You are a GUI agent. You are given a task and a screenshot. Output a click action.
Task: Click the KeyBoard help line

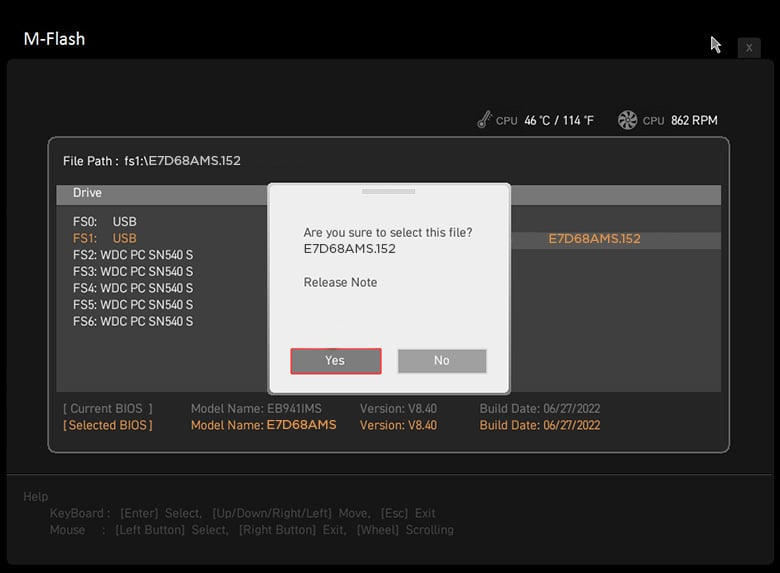[x=243, y=513]
